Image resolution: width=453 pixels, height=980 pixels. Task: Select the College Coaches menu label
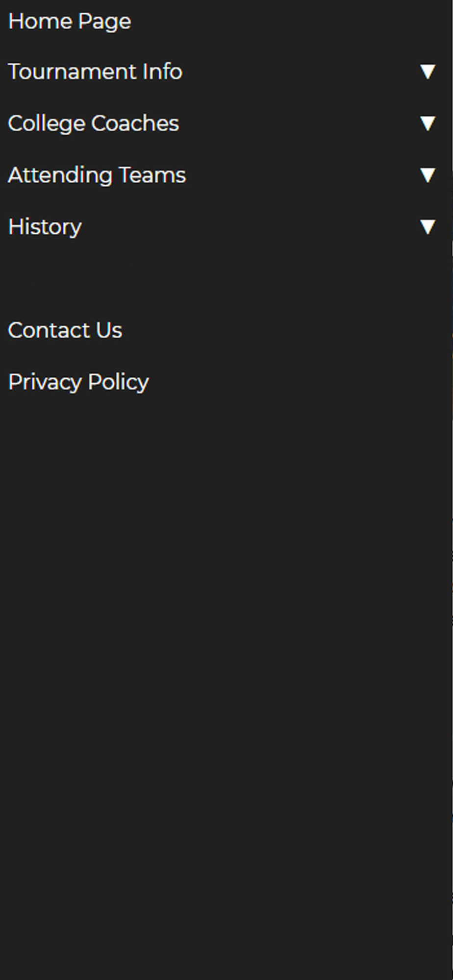[x=93, y=123]
